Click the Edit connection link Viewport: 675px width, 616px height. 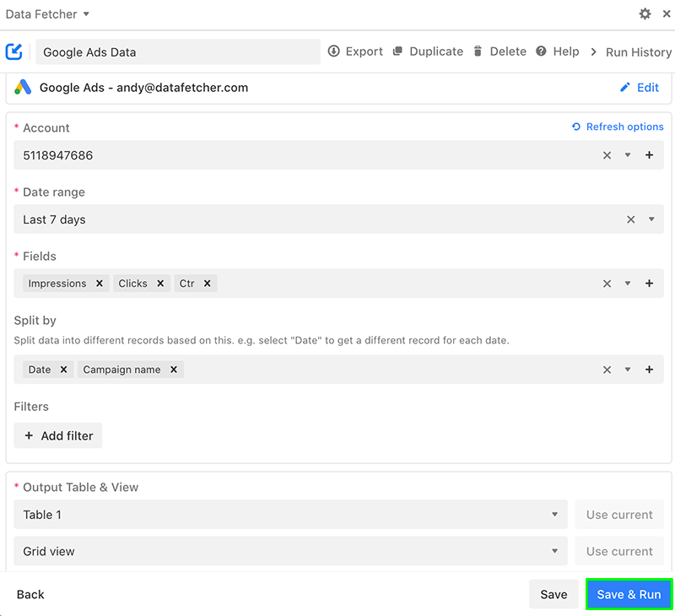point(648,88)
